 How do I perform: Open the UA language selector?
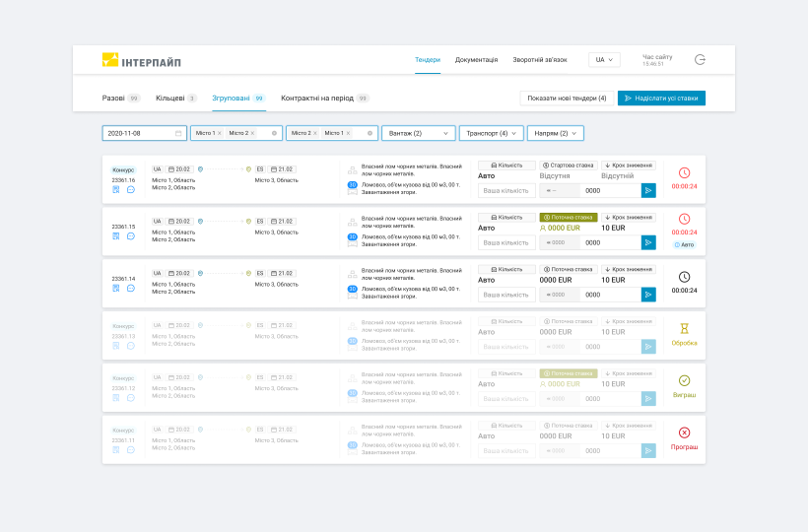(604, 59)
